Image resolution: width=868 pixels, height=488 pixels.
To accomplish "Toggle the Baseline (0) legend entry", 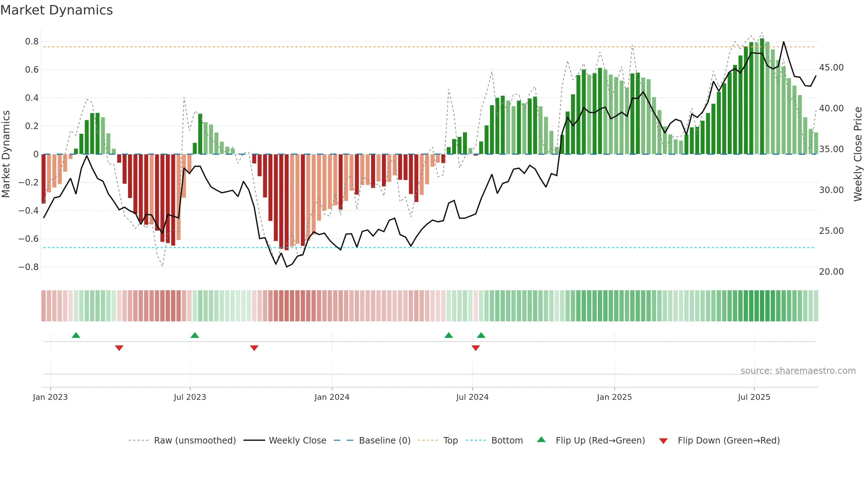I will (x=372, y=440).
